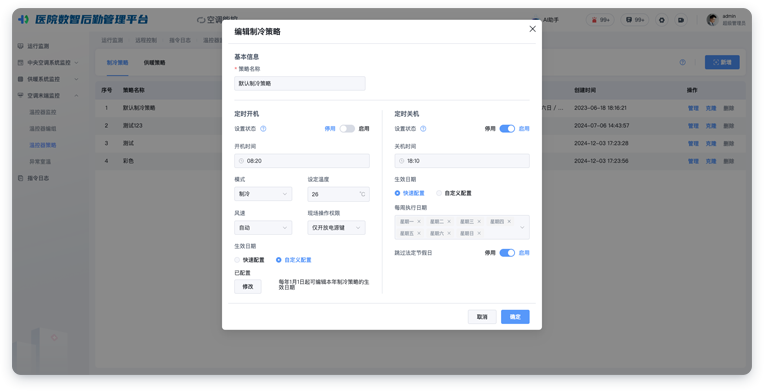Viewport: 764px width, 391px height.
Task: Click table cell 彩色
Action: pyautogui.click(x=128, y=161)
